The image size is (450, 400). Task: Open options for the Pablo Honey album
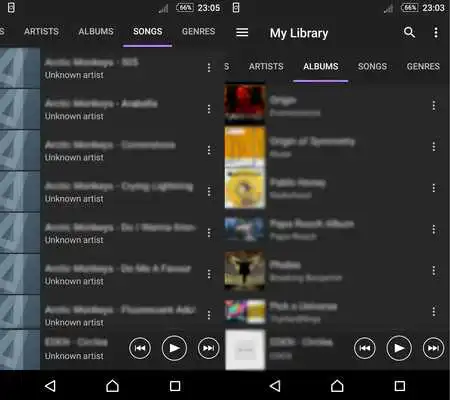coord(434,188)
